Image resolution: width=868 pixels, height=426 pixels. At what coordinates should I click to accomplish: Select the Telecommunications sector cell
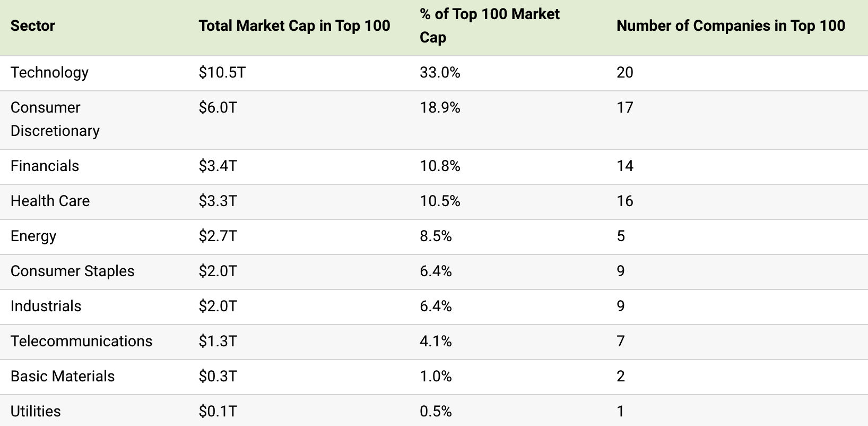(81, 341)
